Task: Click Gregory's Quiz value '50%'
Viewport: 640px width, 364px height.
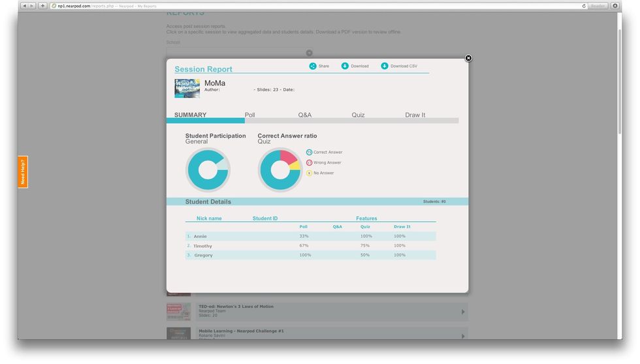Action: coord(365,255)
